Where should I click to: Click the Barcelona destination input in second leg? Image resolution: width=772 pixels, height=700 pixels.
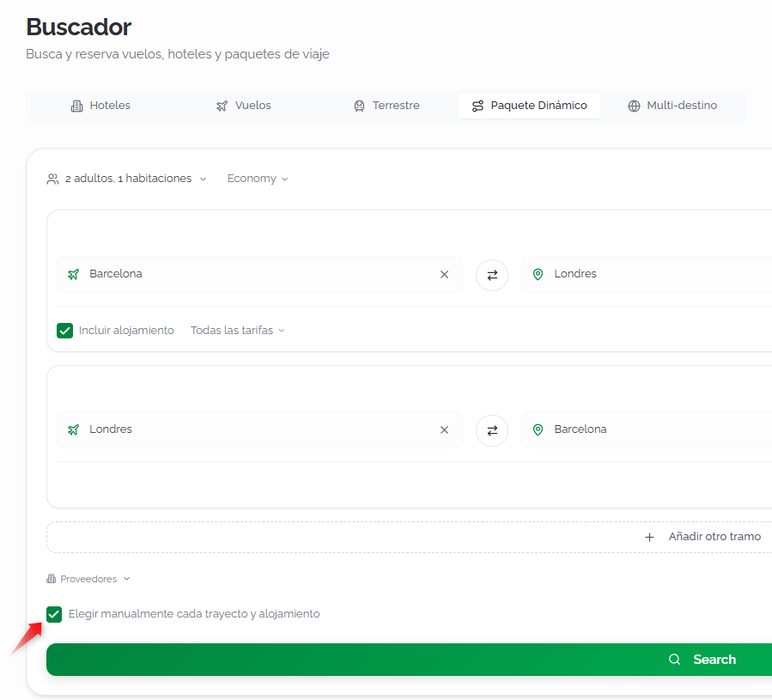647,430
